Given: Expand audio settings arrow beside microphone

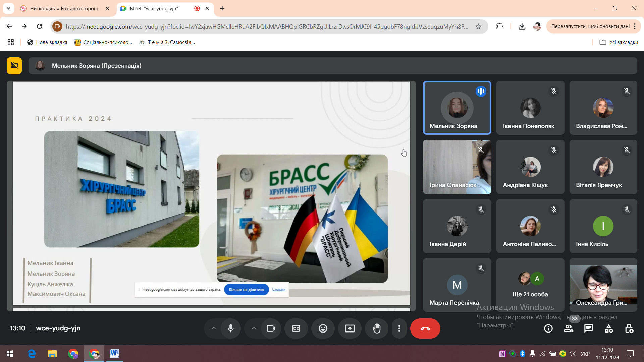Looking at the screenshot, I should tap(213, 328).
